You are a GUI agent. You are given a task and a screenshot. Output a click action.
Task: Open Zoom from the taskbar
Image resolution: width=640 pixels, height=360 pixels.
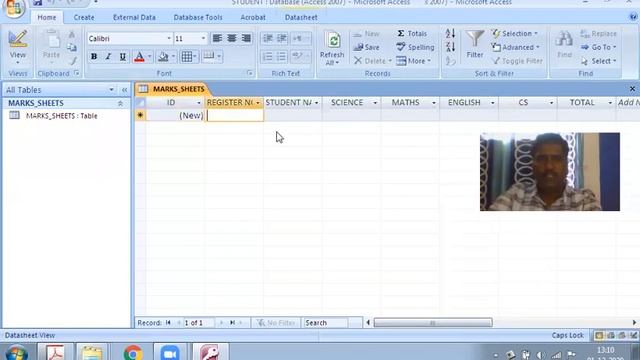pyautogui.click(x=170, y=352)
